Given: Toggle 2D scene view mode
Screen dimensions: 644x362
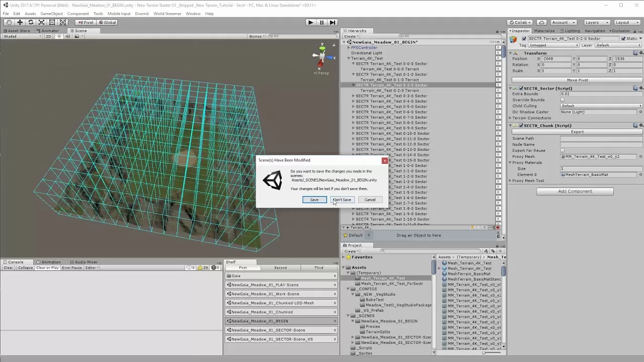Looking at the screenshot, I should click(x=49, y=36).
